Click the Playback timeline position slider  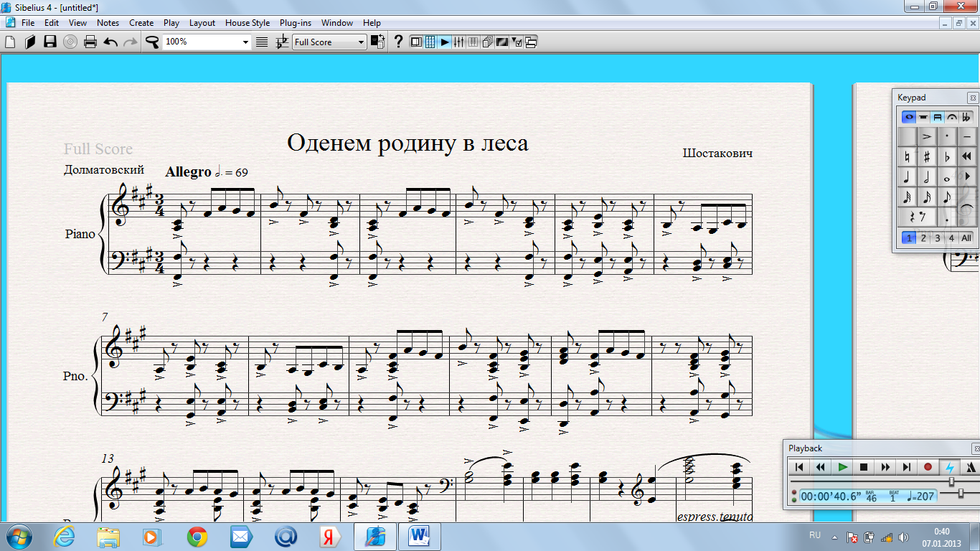(x=951, y=482)
